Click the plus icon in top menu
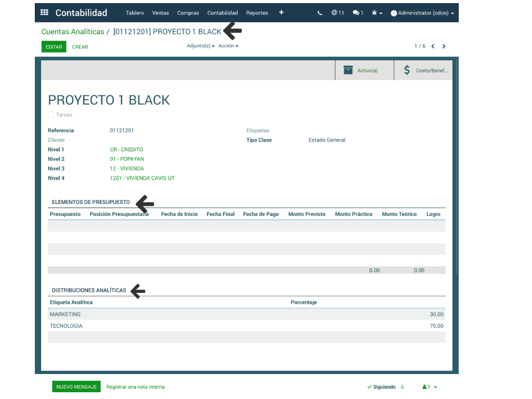The width and height of the screenshot is (532, 399). (x=281, y=12)
